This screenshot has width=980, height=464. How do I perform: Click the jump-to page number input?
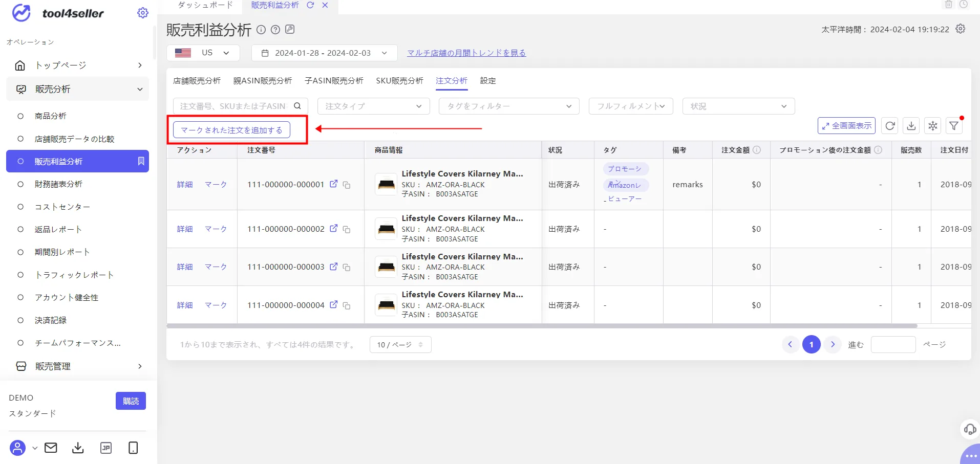point(893,344)
